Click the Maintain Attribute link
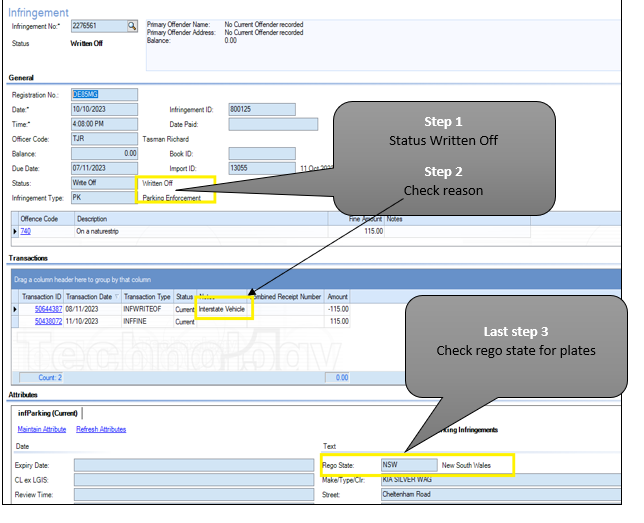Image resolution: width=644 pixels, height=523 pixels. pyautogui.click(x=41, y=429)
